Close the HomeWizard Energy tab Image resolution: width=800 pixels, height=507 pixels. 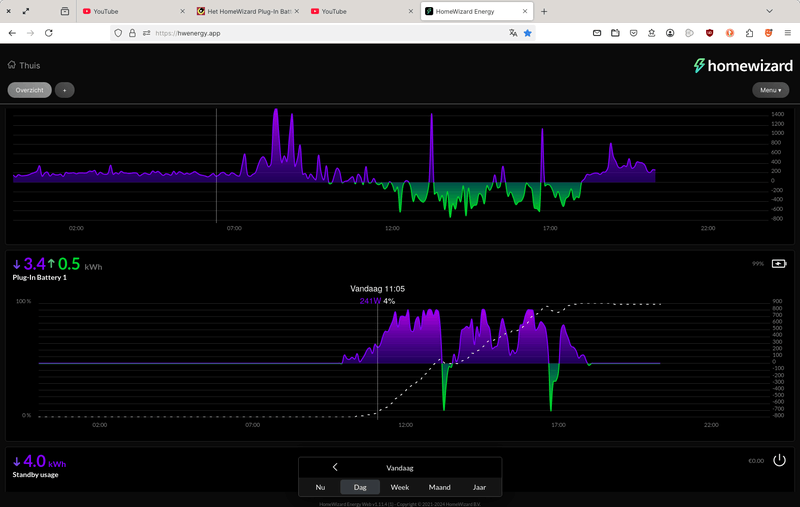(x=524, y=11)
